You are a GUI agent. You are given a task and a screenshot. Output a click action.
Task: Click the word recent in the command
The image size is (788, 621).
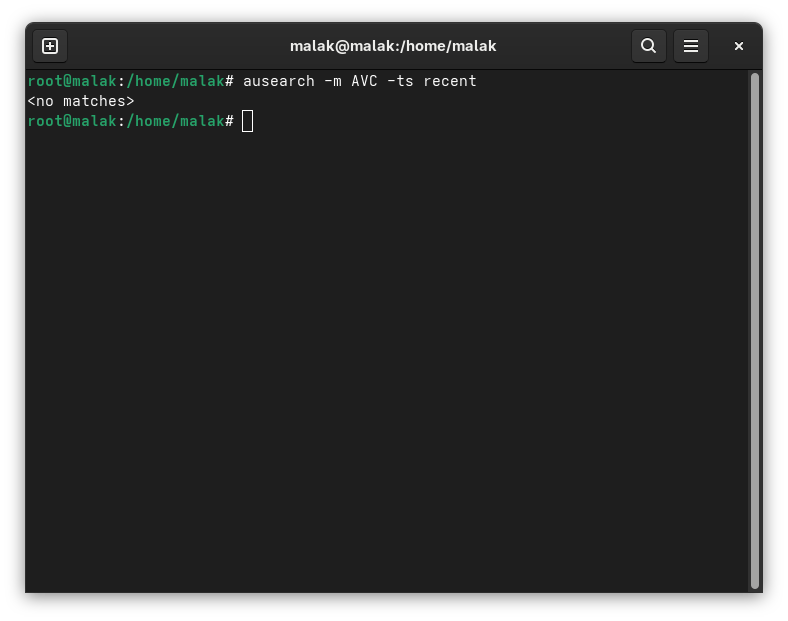click(x=450, y=81)
